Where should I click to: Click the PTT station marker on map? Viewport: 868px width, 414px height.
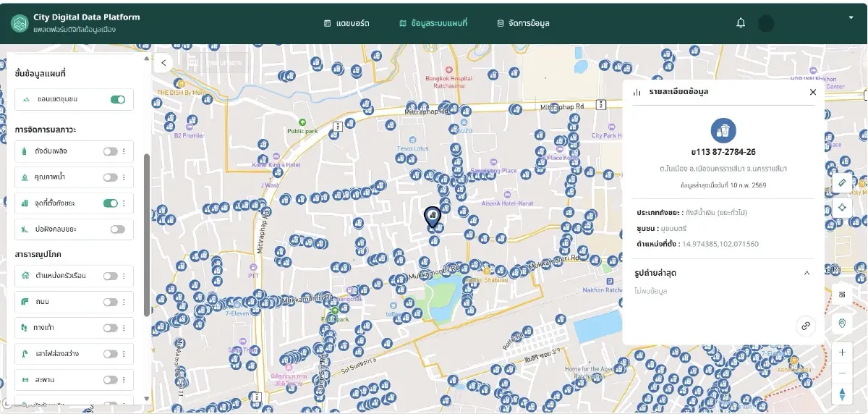(x=253, y=266)
